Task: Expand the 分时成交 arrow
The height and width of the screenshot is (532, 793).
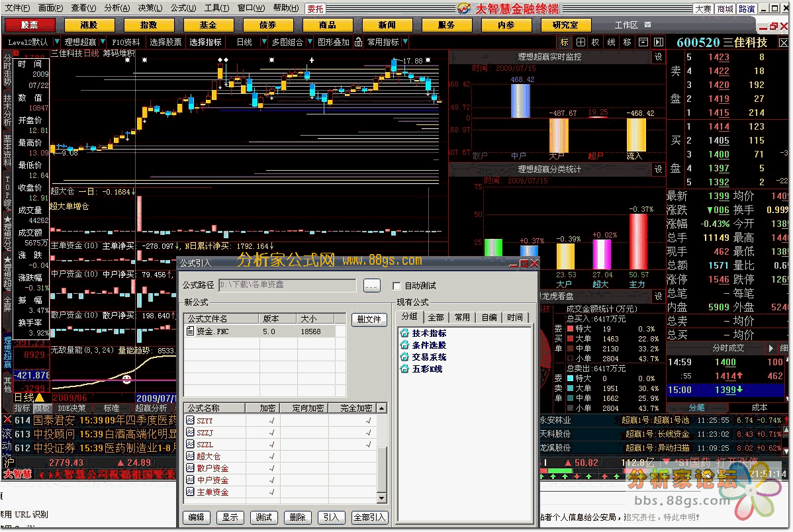Action: click(x=770, y=349)
